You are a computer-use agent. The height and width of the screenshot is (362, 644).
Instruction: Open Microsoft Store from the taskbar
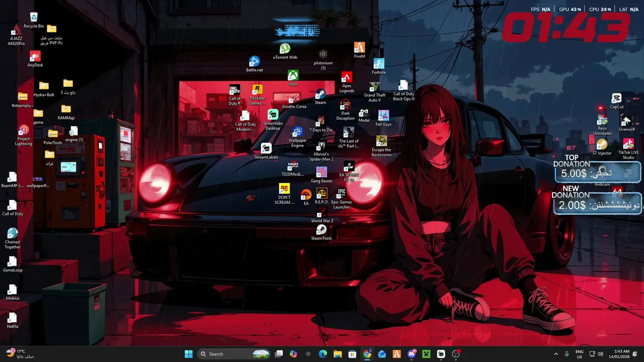tap(353, 354)
